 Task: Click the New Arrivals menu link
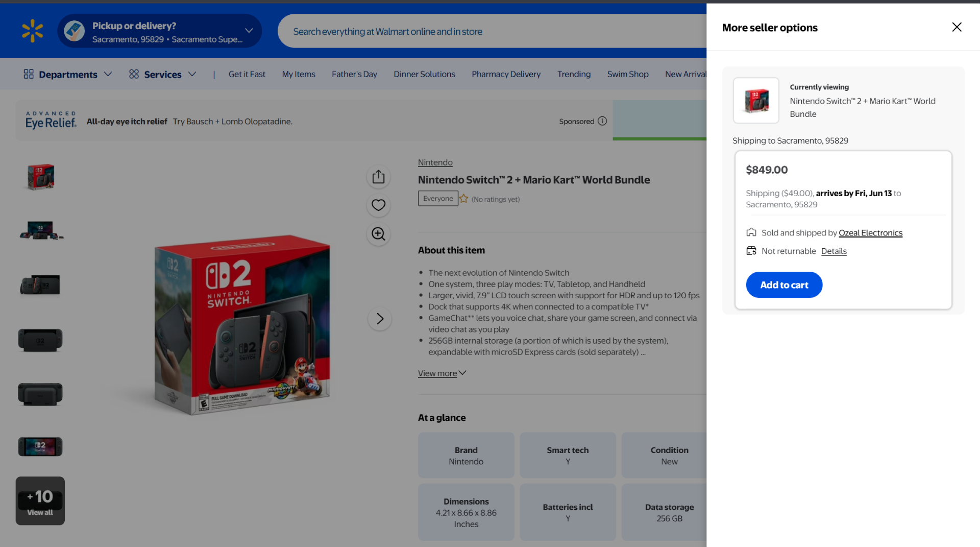[685, 74]
